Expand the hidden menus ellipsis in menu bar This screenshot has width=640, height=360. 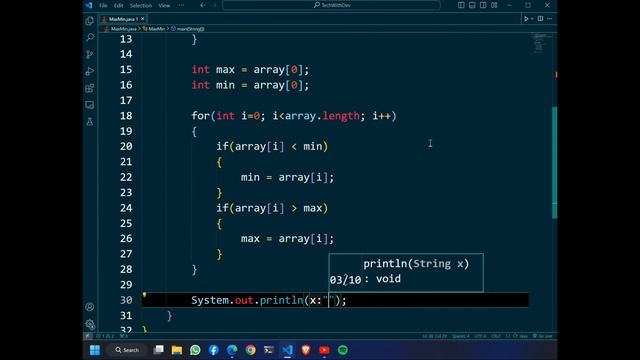181,5
